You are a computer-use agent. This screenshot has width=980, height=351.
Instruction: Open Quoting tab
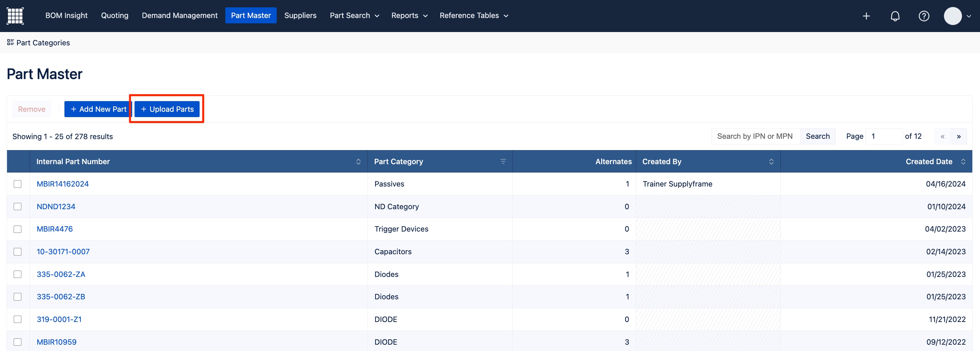114,16
